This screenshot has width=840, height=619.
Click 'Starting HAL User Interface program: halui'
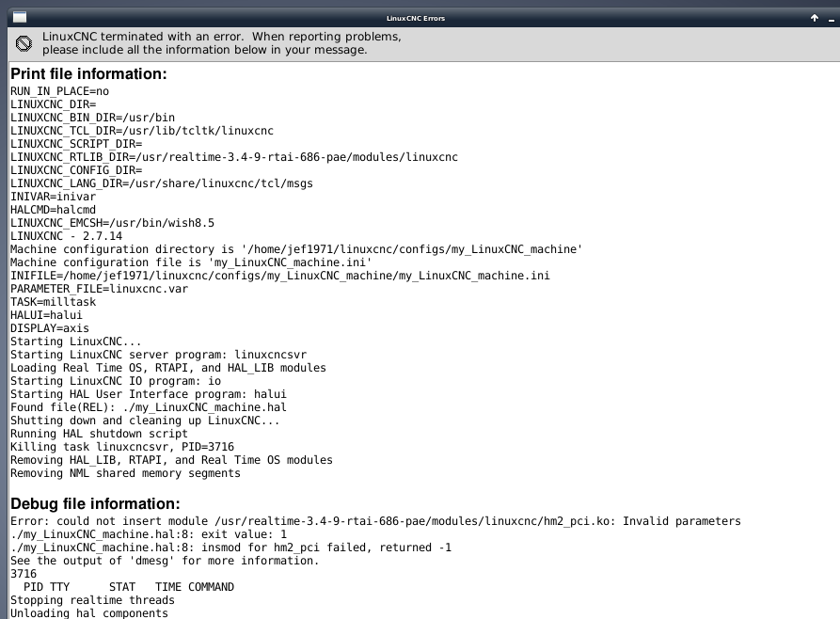[x=149, y=394]
